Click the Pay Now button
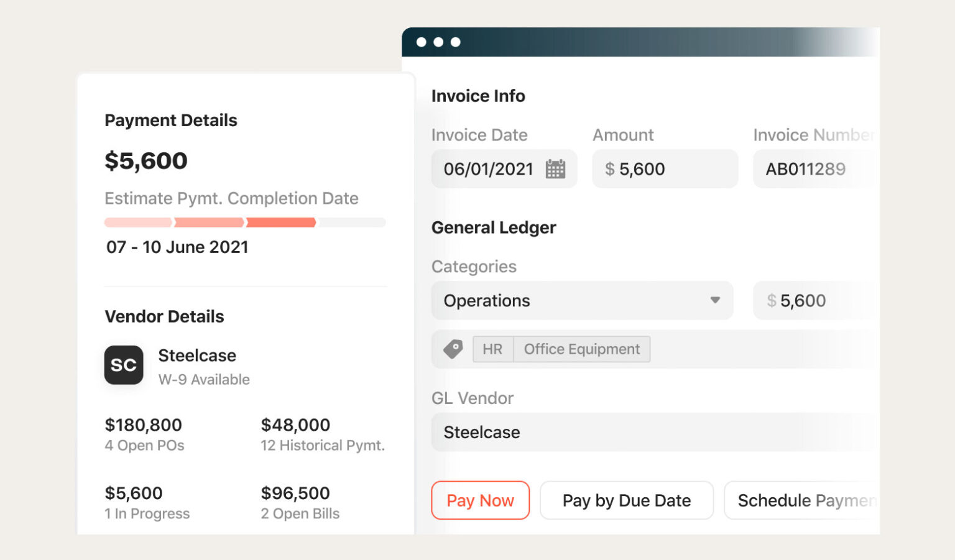955x560 pixels. point(480,500)
